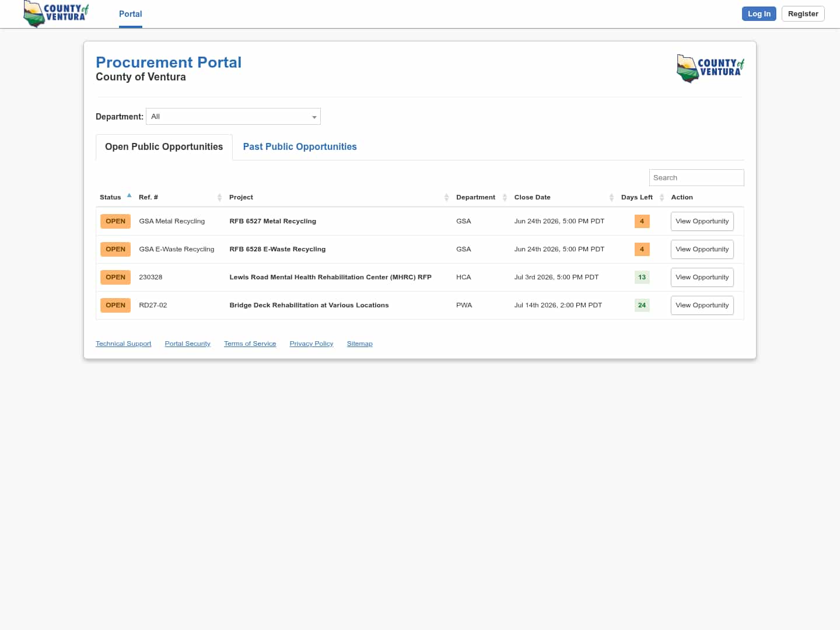Open the Technical Support link
Screen dimensions: 840x630
coord(124,344)
